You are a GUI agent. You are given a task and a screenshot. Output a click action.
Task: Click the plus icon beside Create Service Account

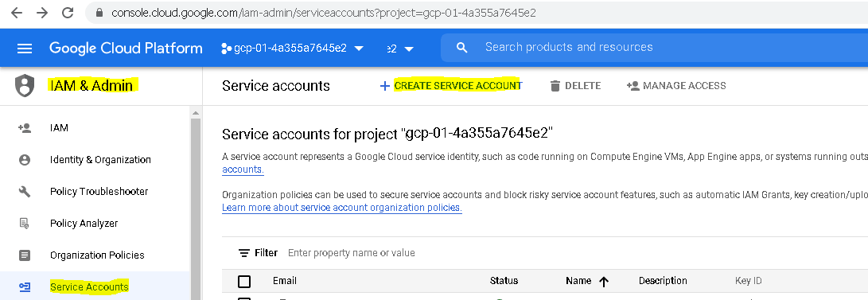pos(385,86)
